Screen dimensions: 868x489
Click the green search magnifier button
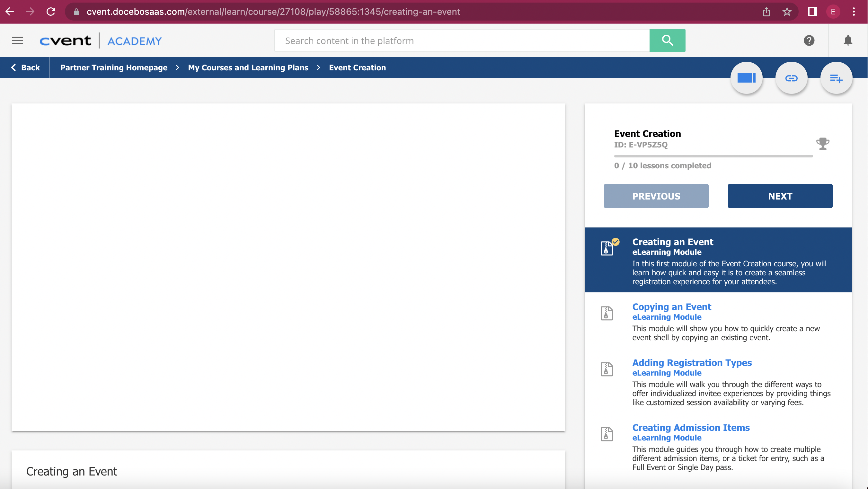point(667,41)
